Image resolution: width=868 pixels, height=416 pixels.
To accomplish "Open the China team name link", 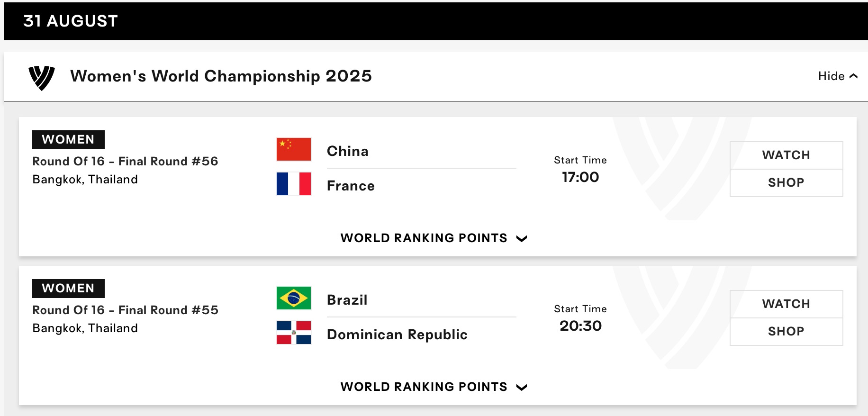I will coord(348,151).
